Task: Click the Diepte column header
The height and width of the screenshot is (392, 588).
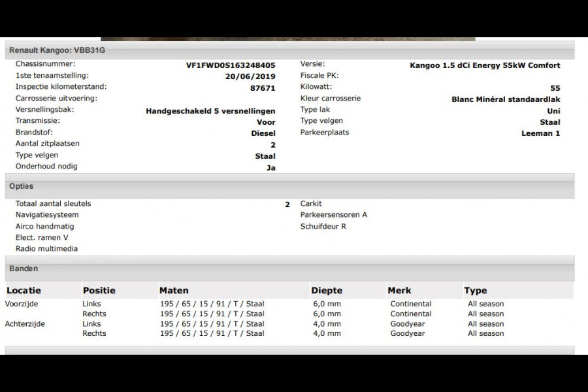Action: (327, 291)
